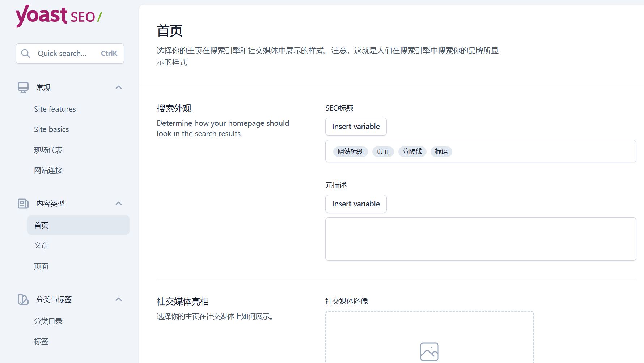Go to 网站连接 page

48,170
